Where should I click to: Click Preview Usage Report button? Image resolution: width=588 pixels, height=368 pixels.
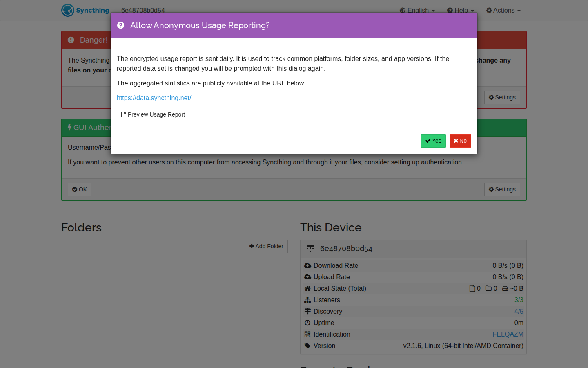[x=153, y=114]
